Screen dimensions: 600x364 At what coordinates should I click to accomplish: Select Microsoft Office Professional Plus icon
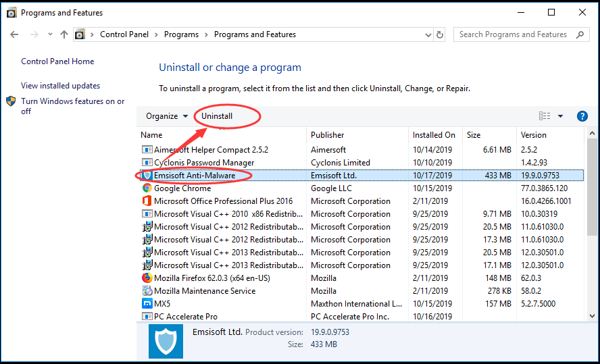(147, 201)
